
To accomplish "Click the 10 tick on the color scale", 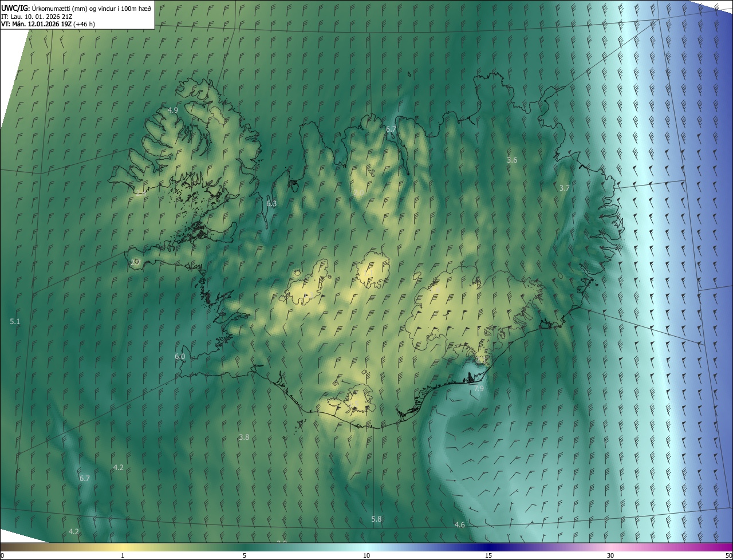I will pos(366,555).
